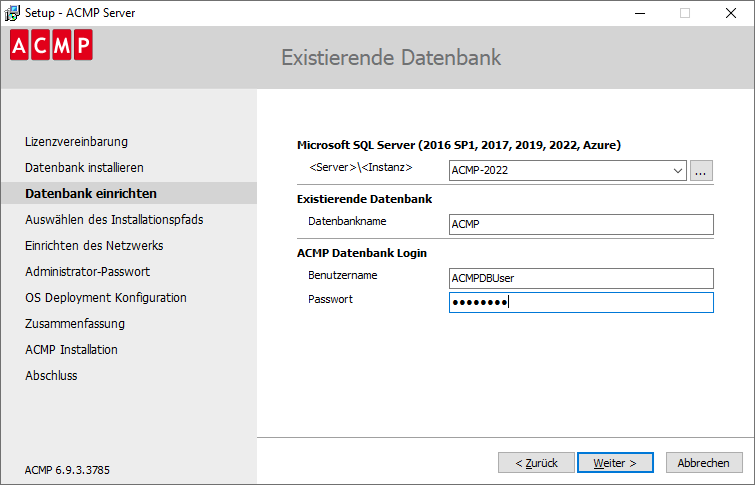Click the Passwort label
Image resolution: width=755 pixels, height=485 pixels.
pos(330,300)
